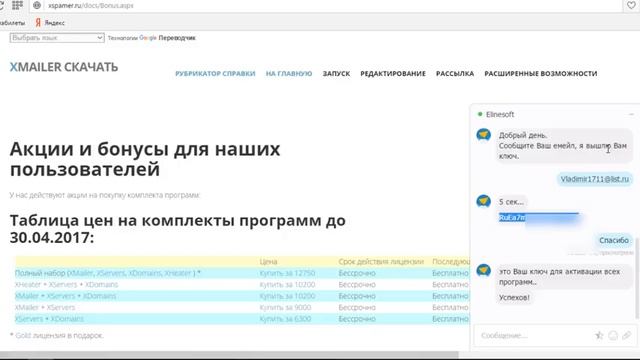Open the РАССЫЛКА menu item
The width and height of the screenshot is (640, 360).
pyautogui.click(x=455, y=73)
